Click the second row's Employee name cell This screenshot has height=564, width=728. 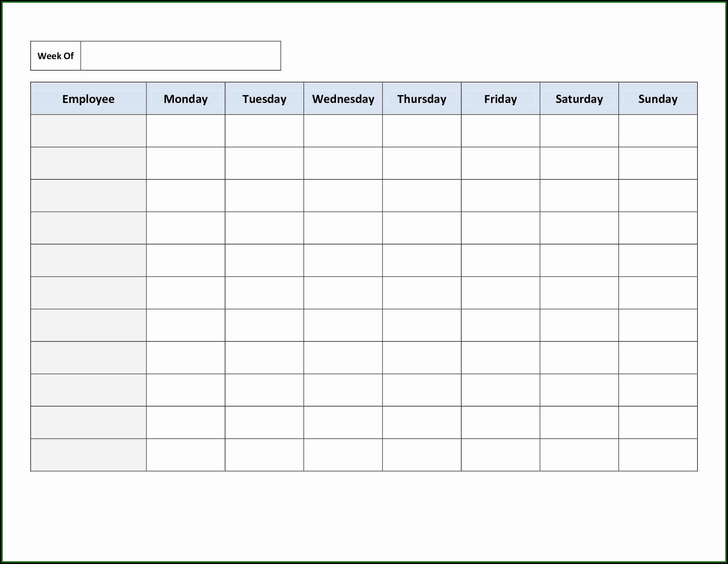pos(88,163)
